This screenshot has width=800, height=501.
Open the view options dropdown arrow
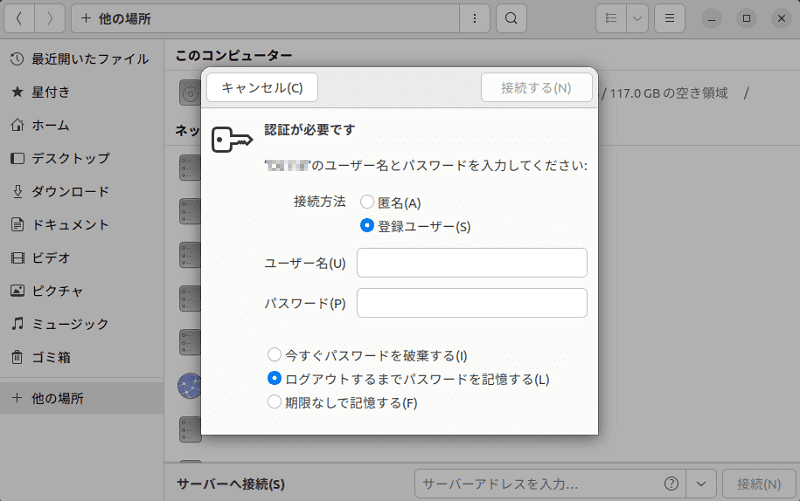pyautogui.click(x=637, y=19)
